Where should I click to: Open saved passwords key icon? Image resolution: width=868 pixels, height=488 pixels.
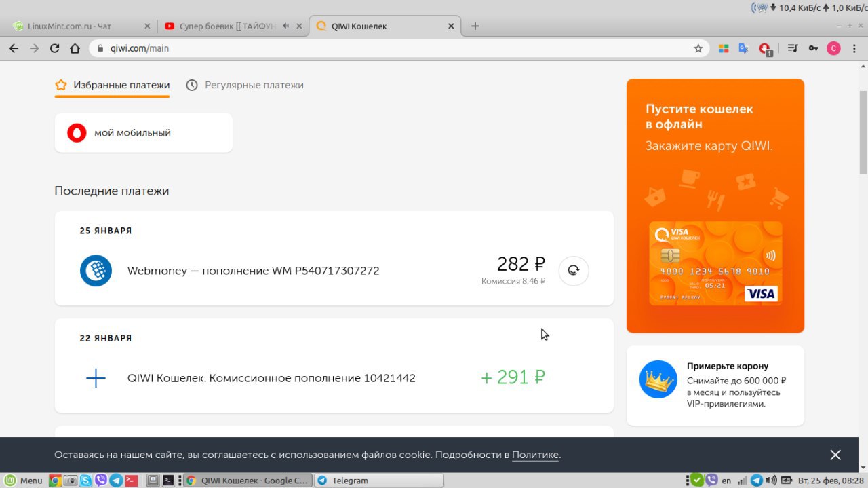[813, 48]
